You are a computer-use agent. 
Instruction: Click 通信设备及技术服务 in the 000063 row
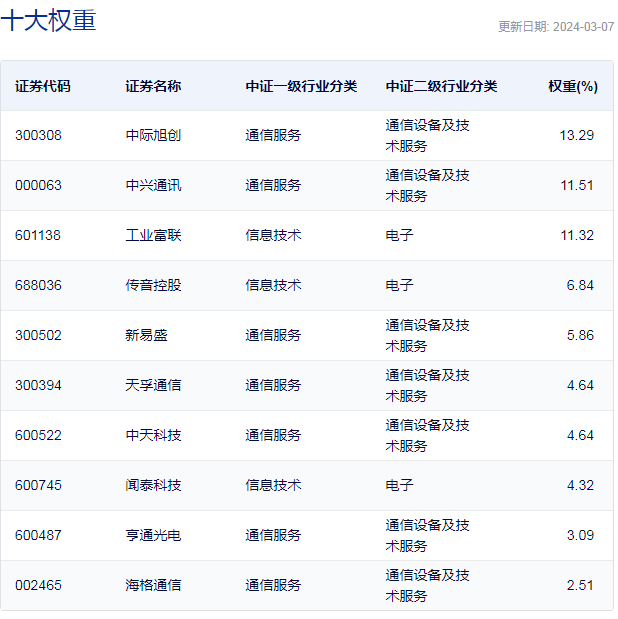pos(427,185)
